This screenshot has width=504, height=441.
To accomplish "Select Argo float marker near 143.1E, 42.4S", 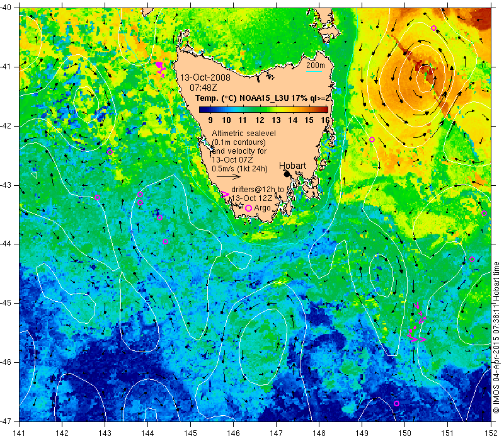I will 110,152.
